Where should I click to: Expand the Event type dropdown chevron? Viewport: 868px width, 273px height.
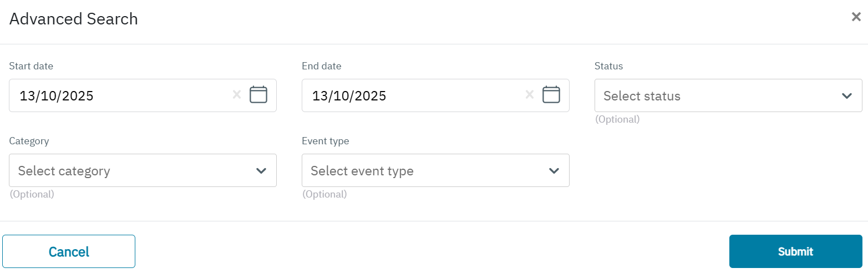(x=554, y=171)
